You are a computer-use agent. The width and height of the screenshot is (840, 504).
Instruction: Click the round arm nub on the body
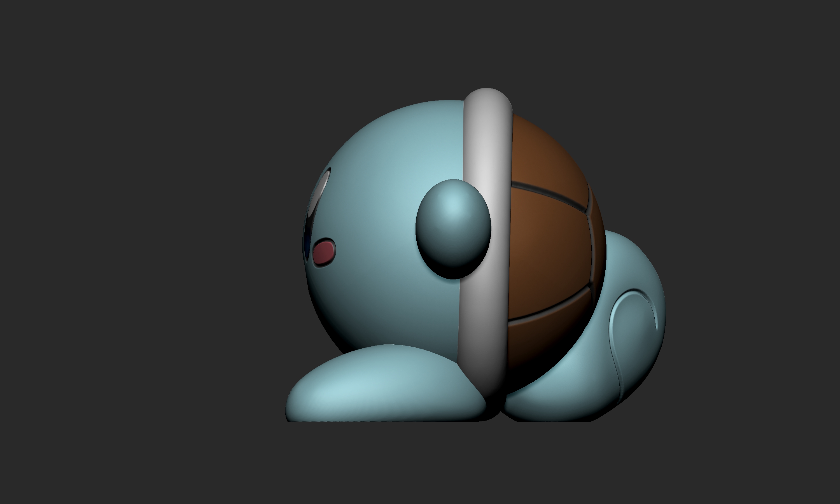point(453,229)
